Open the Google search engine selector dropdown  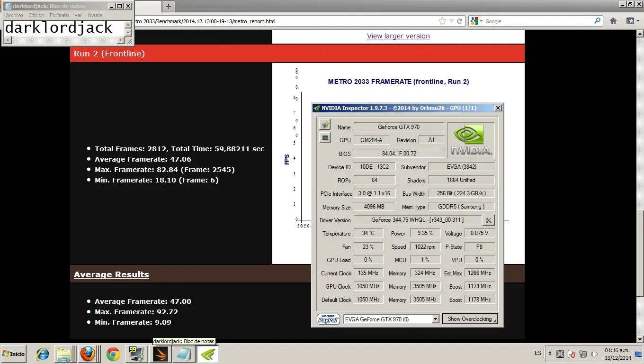pyautogui.click(x=475, y=21)
